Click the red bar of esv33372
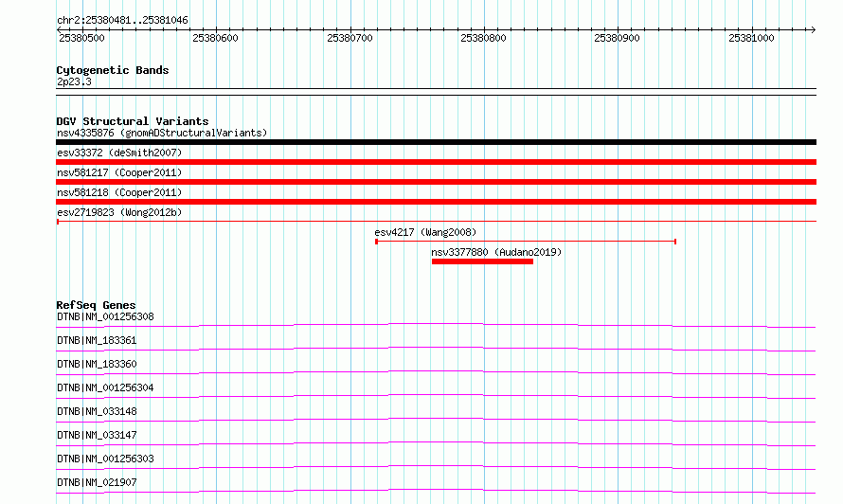 436,162
